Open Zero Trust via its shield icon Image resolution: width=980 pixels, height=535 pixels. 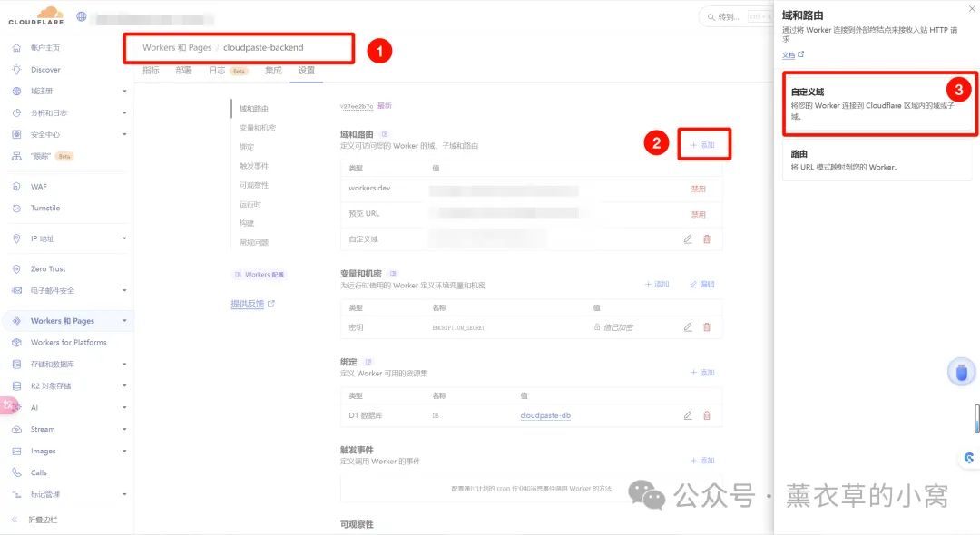17,269
